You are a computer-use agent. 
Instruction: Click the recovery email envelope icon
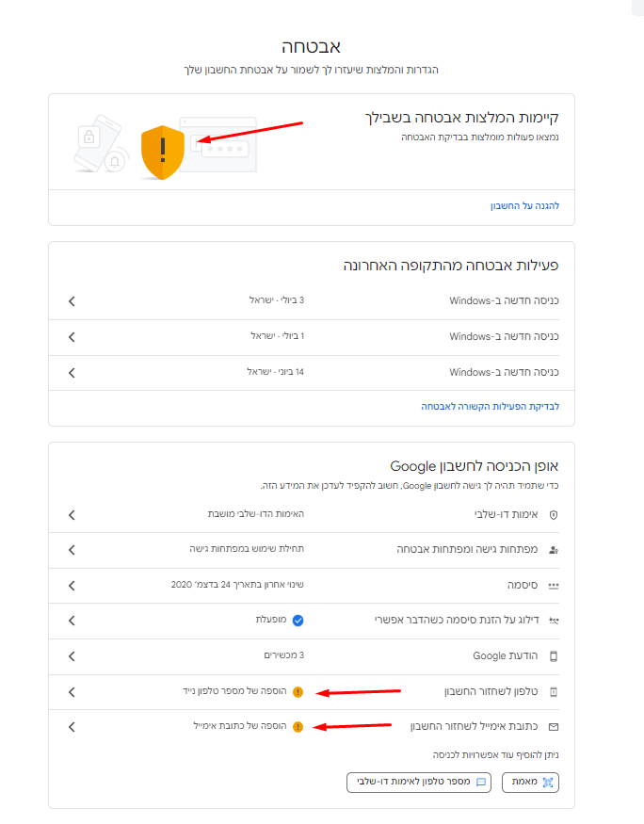[x=554, y=727]
